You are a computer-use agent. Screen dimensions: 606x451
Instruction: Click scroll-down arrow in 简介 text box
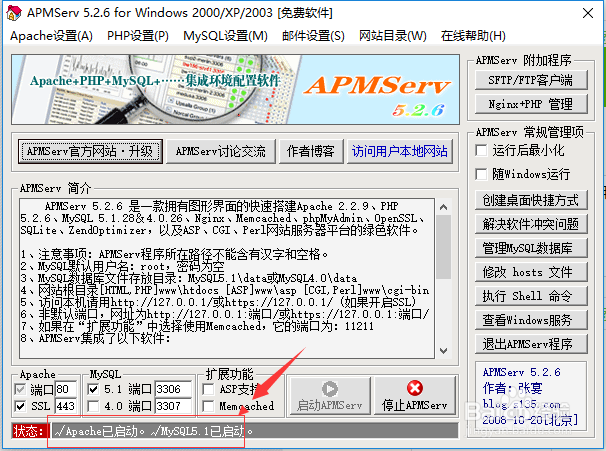click(x=444, y=351)
